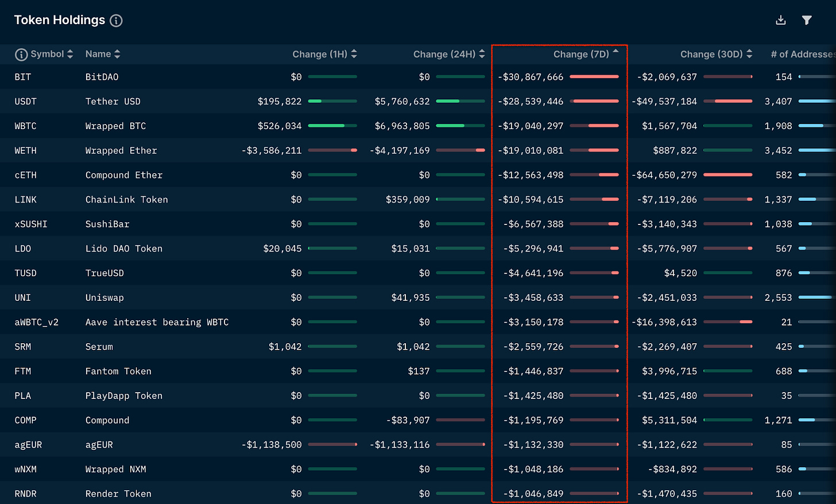
Task: Click cETH row 30D change bar
Action: point(728,175)
